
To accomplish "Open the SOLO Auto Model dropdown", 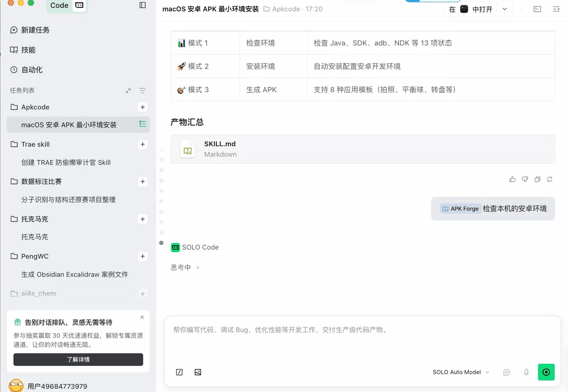I will [x=461, y=372].
